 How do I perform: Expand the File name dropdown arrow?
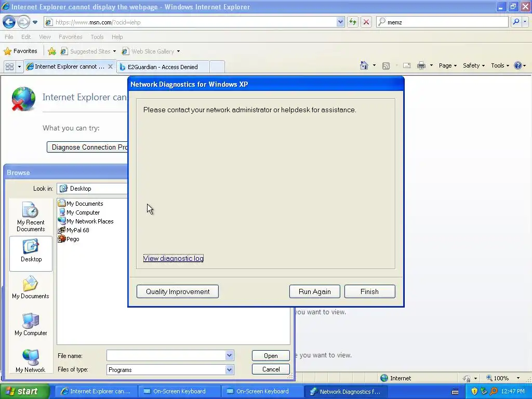(229, 355)
